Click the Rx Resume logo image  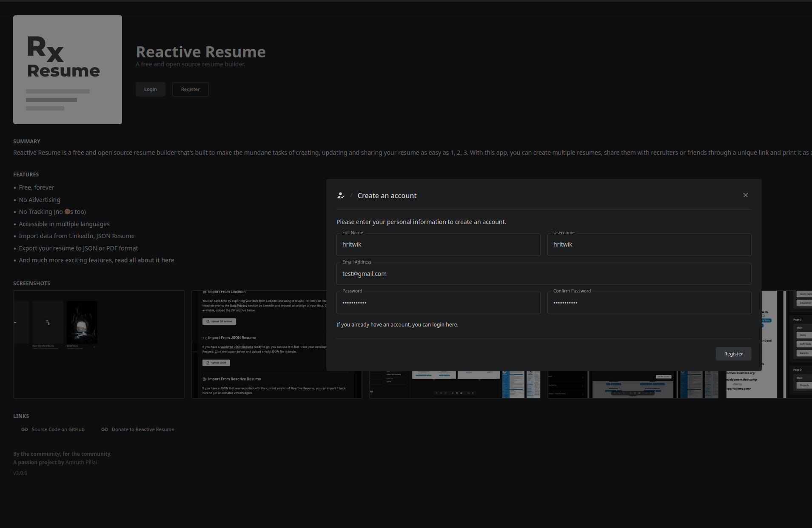coord(67,69)
